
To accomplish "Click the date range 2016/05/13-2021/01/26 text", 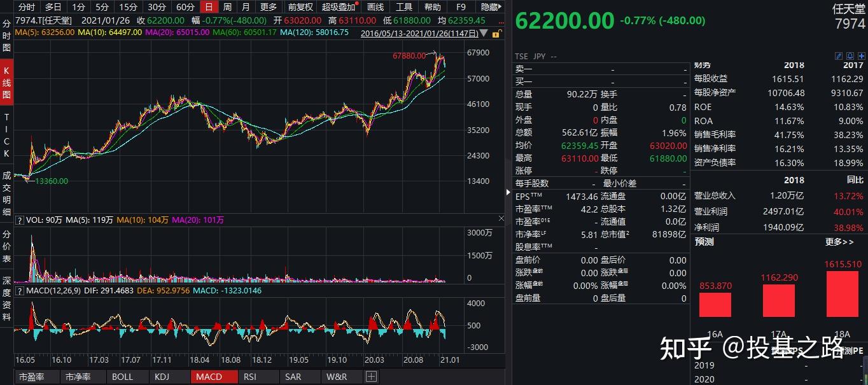I will pyautogui.click(x=419, y=33).
